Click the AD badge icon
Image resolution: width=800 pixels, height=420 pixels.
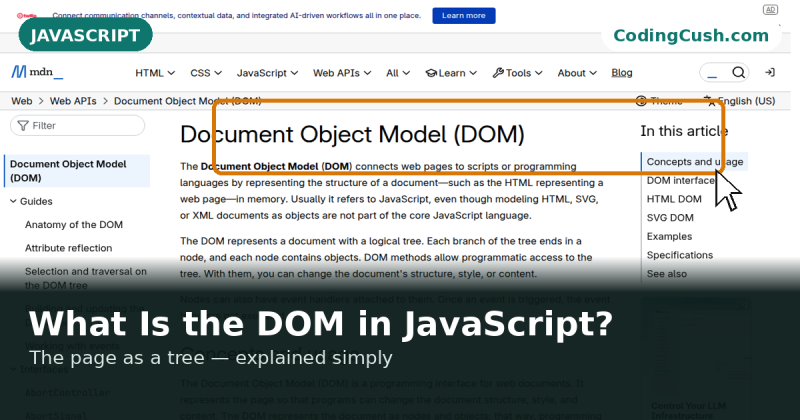[770, 10]
